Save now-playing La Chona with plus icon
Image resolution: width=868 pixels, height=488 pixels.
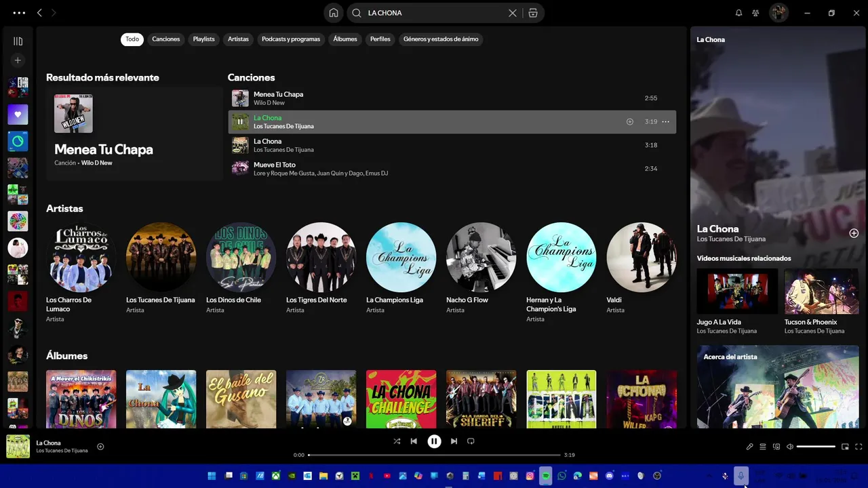100,447
